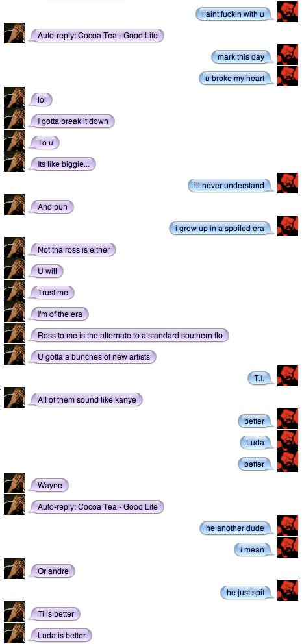Click the avatar beside 'mark this day'
Viewport: 302px width, 644px height.
(x=288, y=55)
